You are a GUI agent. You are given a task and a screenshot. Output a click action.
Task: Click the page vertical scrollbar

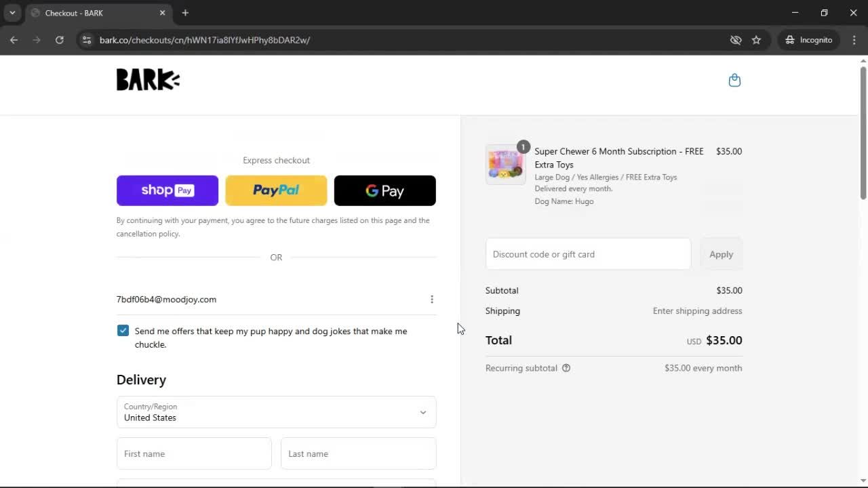pos(863,132)
